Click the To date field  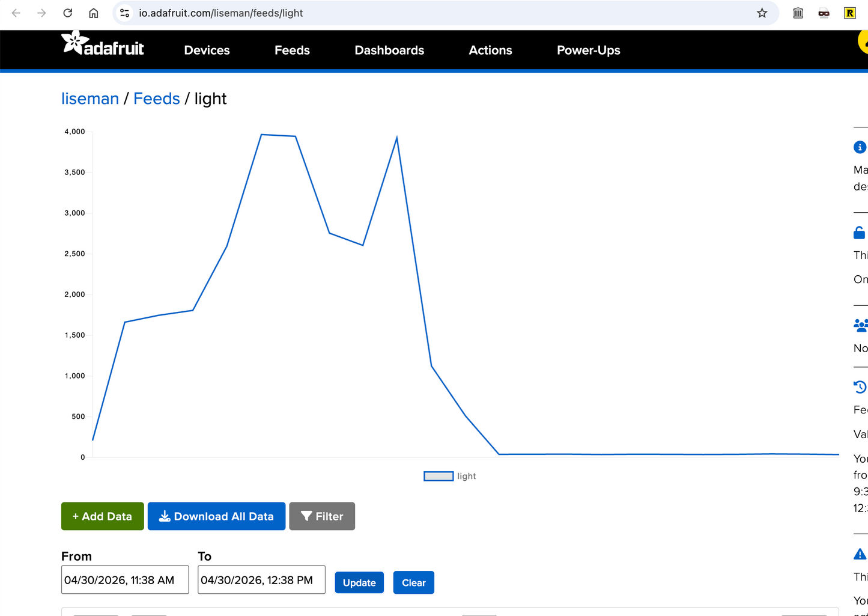coord(261,580)
